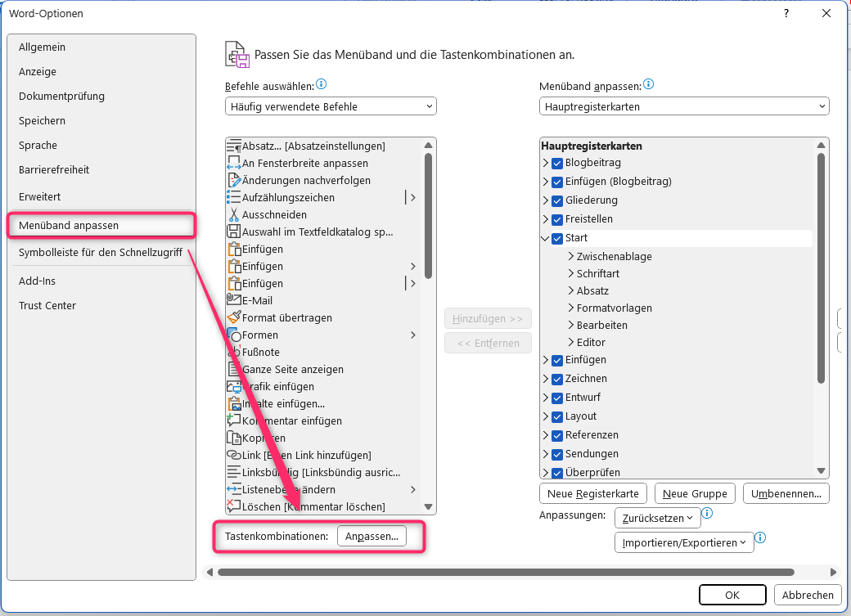
Task: Open the Dokumentprüfung category
Action: pos(101,96)
